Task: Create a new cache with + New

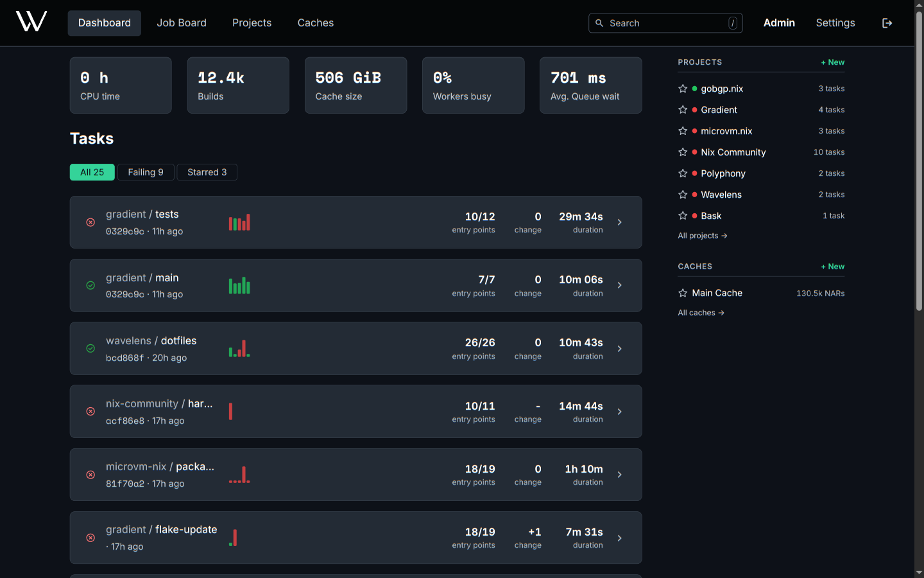Action: (832, 267)
